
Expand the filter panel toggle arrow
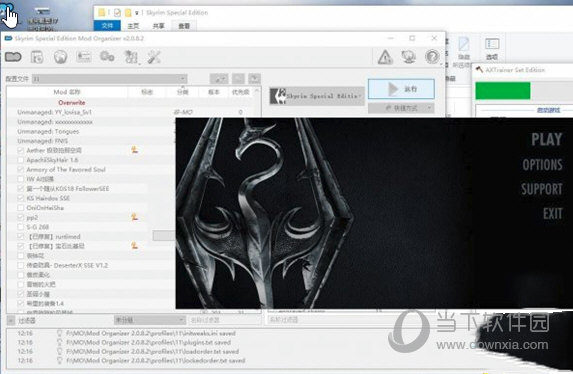(11, 320)
